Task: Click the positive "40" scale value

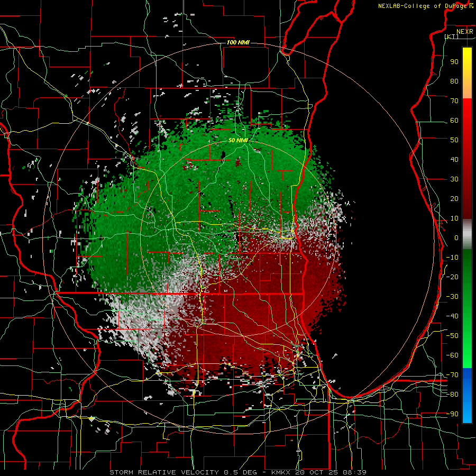Action: (x=454, y=159)
